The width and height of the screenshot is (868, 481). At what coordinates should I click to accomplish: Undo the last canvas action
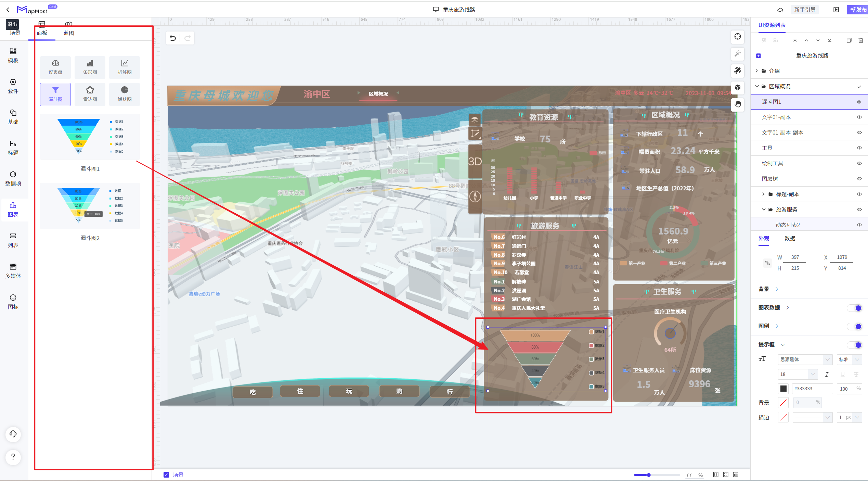(x=173, y=38)
